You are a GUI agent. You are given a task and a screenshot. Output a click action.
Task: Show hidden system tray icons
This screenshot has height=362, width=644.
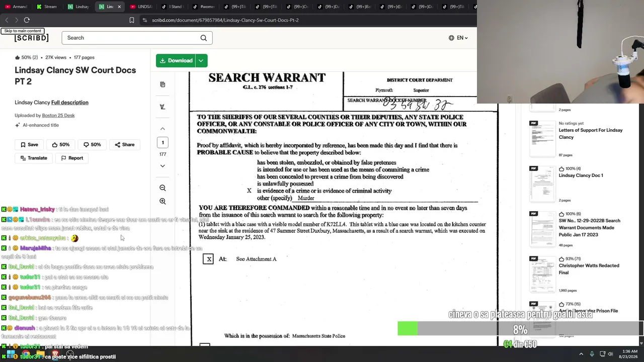tap(581, 354)
